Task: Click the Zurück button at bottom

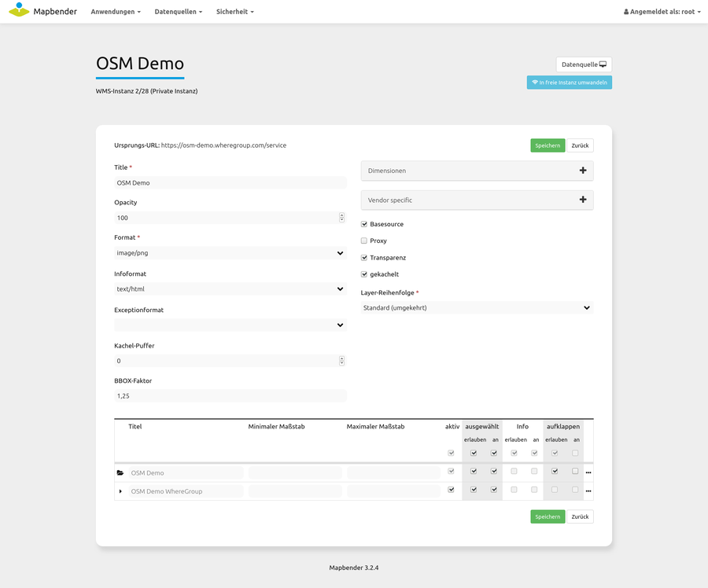Action: tap(580, 516)
